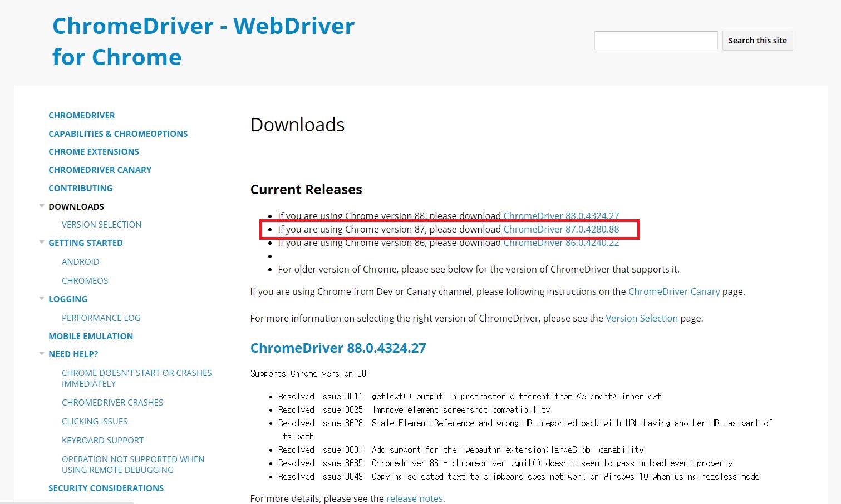The width and height of the screenshot is (841, 504).
Task: Open the Version Selection sidebar subpage
Action: (x=101, y=224)
